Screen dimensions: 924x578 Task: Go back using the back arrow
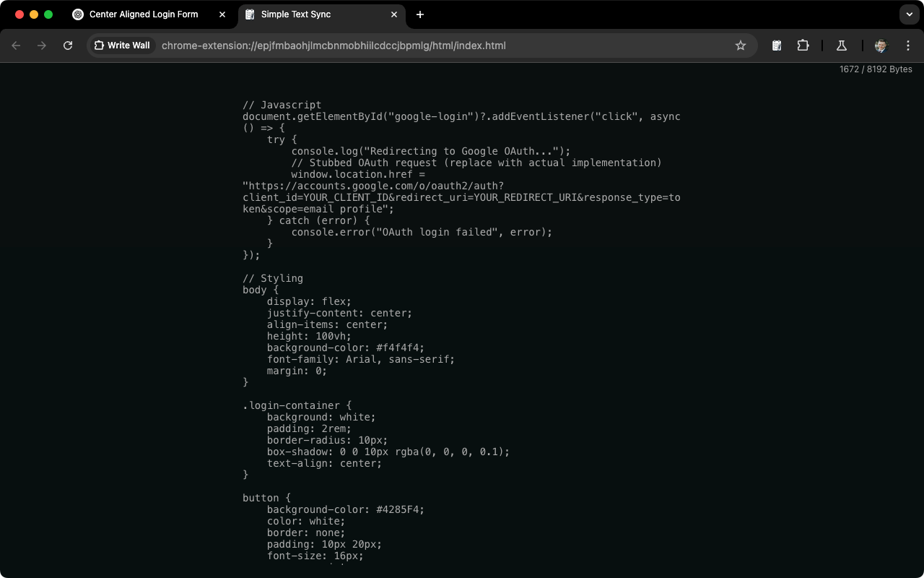16,45
